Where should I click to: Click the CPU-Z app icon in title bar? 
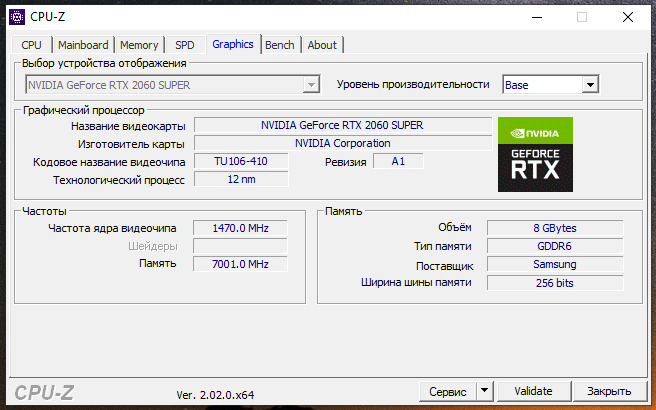[17, 17]
